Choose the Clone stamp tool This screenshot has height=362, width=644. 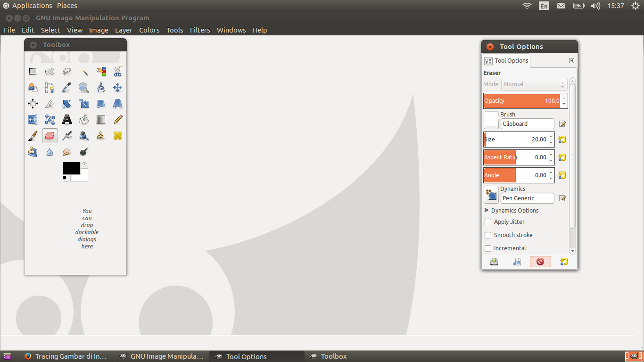[101, 136]
